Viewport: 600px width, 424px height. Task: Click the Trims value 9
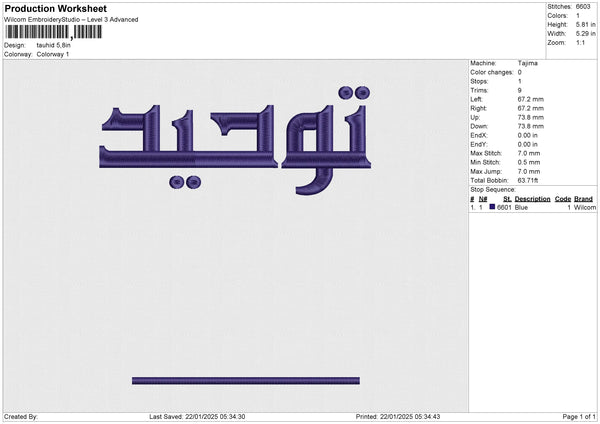coord(520,90)
